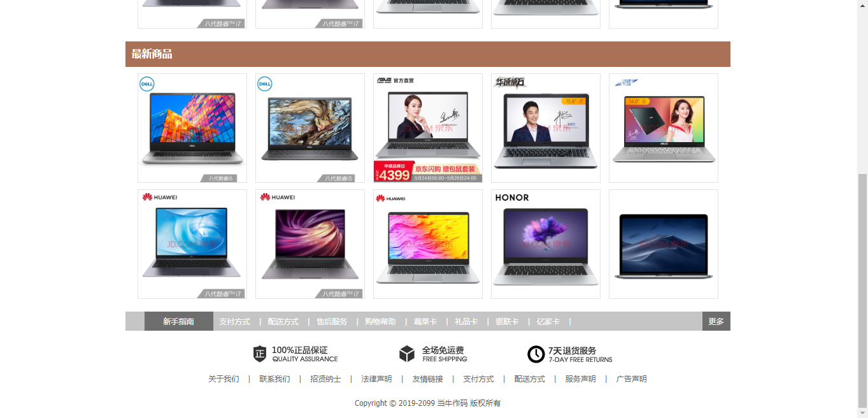Open the 购物帮助 tab
The image size is (868, 418).
click(x=380, y=322)
